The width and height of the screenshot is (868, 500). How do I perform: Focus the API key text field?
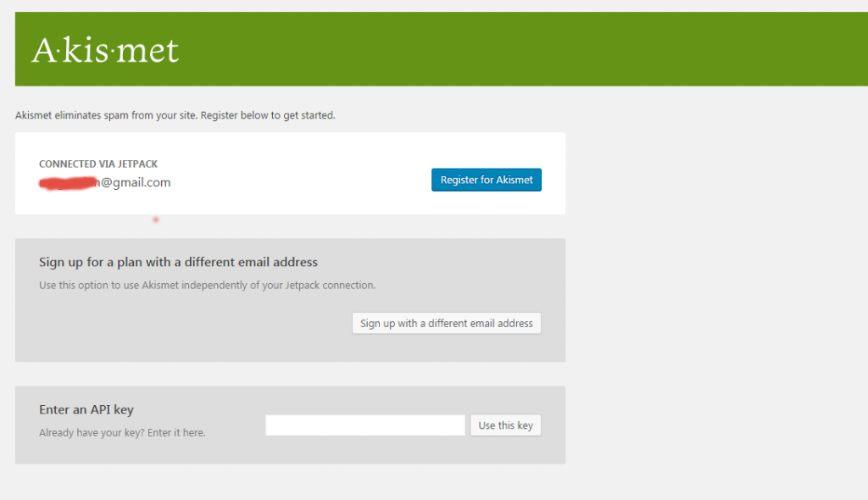click(365, 425)
